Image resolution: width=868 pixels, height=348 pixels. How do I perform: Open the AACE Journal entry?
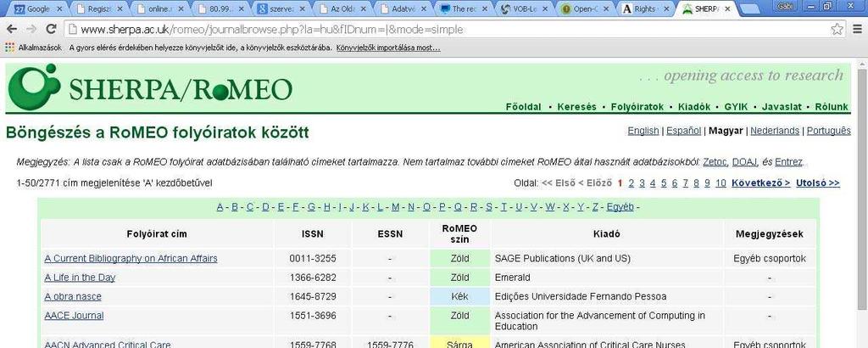[x=74, y=315]
